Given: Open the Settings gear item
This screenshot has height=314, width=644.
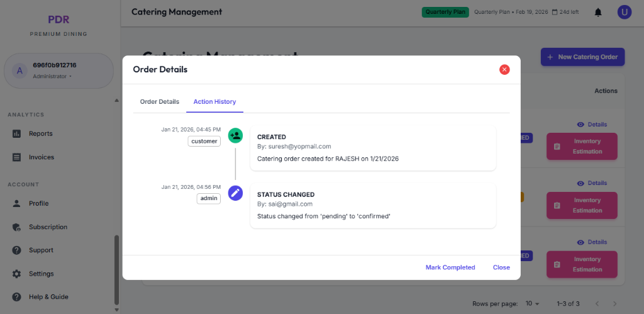Looking at the screenshot, I should [41, 274].
